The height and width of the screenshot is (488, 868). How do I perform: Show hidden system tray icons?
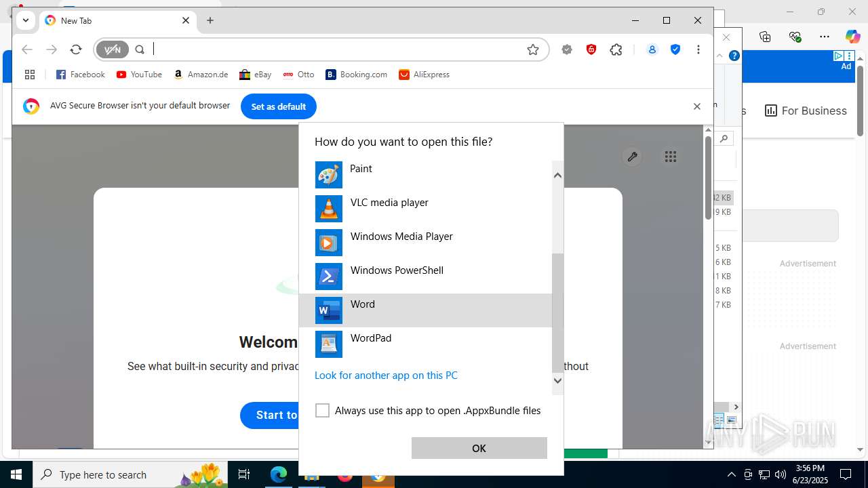click(x=731, y=474)
